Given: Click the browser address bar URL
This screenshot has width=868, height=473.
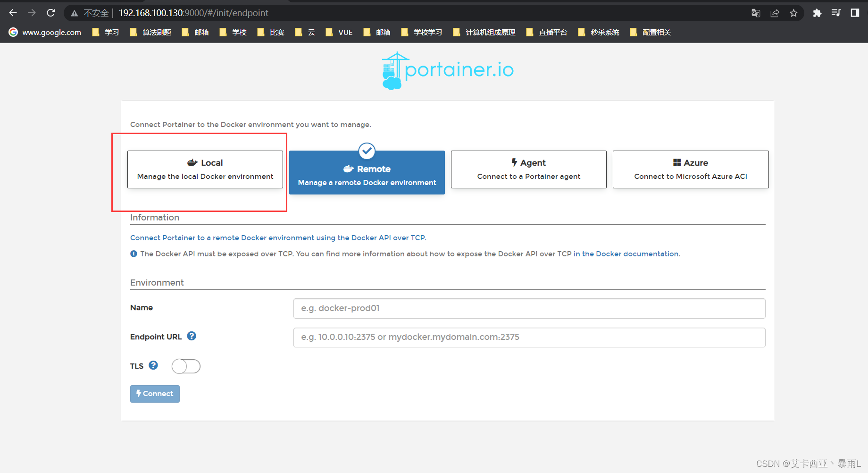Looking at the screenshot, I should (x=193, y=13).
